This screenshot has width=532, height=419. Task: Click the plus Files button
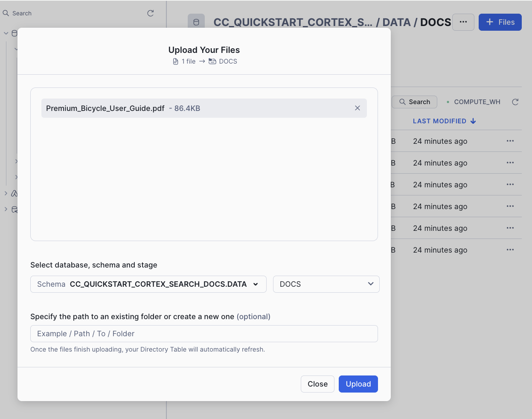(500, 22)
